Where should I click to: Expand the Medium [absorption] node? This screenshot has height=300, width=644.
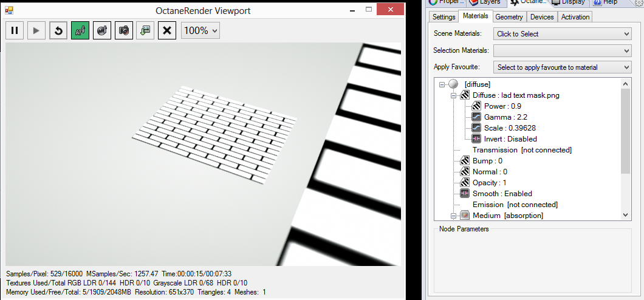[x=453, y=216]
